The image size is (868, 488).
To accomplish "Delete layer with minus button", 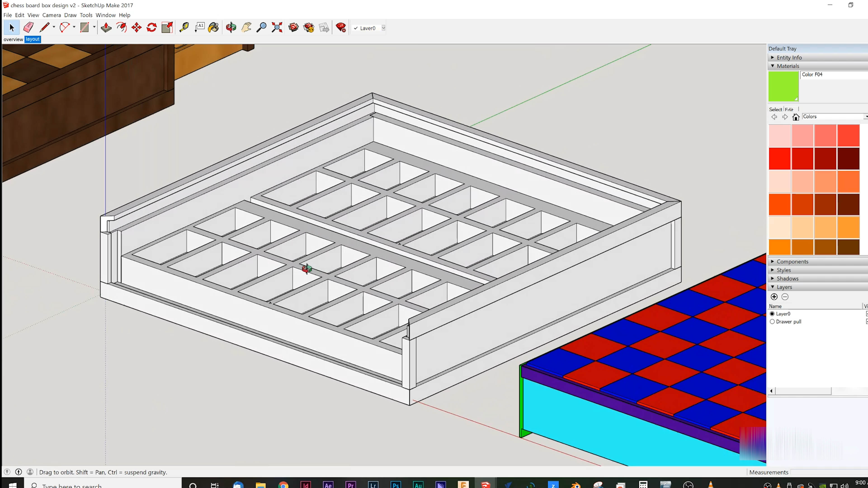I will [x=785, y=297].
